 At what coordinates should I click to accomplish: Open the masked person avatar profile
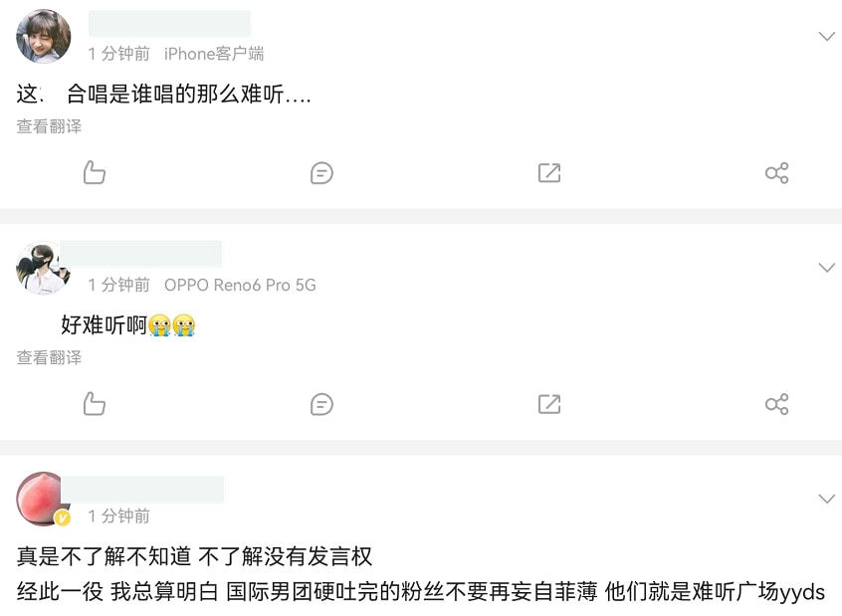(44, 268)
